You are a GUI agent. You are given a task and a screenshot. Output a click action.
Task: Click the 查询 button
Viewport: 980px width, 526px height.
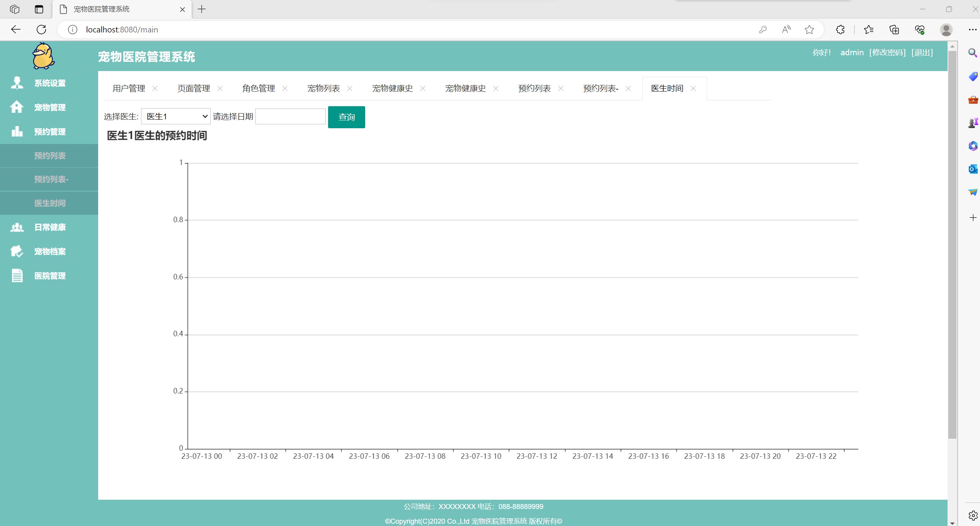pyautogui.click(x=347, y=117)
